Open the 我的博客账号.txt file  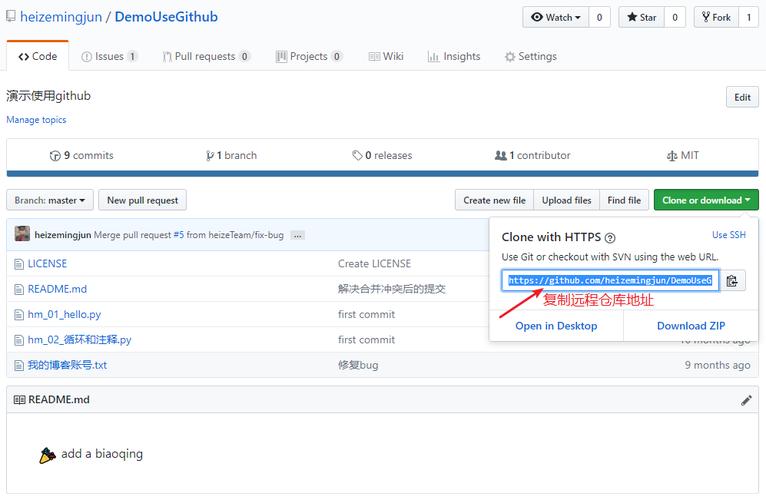pyautogui.click(x=67, y=366)
